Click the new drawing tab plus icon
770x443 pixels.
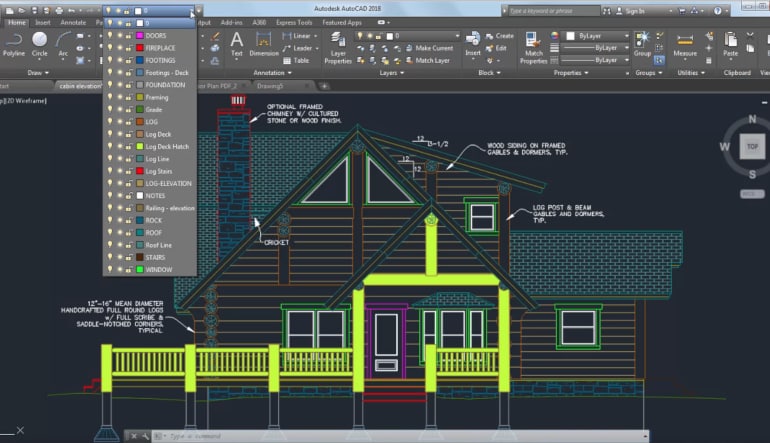click(x=324, y=86)
